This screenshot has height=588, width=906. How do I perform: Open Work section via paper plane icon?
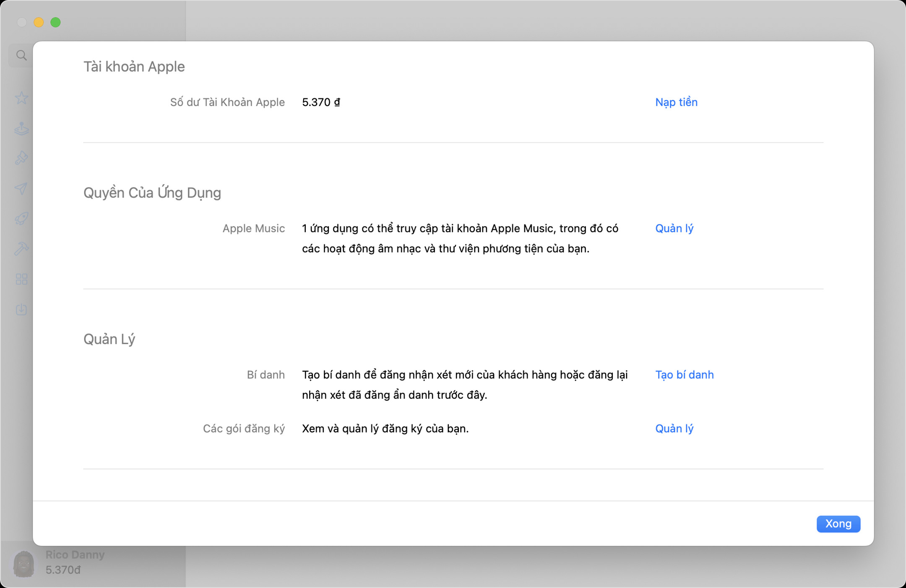21,188
